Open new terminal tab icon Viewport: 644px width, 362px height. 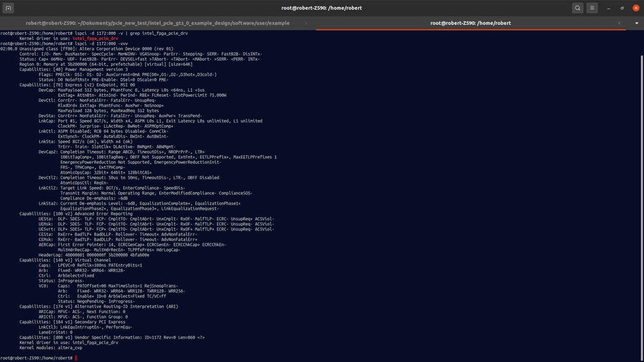[x=8, y=8]
